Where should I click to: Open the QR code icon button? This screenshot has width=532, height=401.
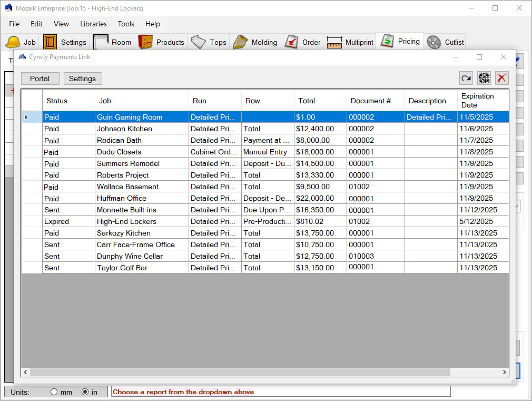(484, 78)
